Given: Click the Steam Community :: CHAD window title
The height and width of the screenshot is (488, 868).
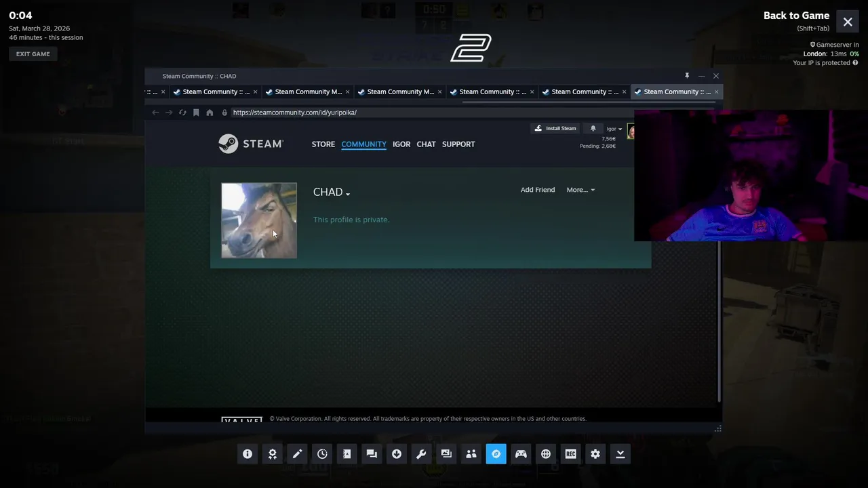Looking at the screenshot, I should coord(199,76).
